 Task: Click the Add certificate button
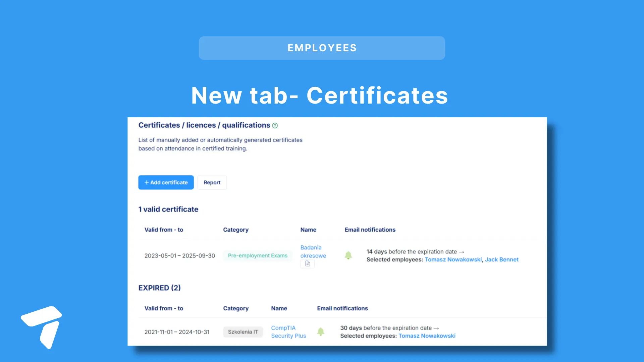click(x=166, y=182)
